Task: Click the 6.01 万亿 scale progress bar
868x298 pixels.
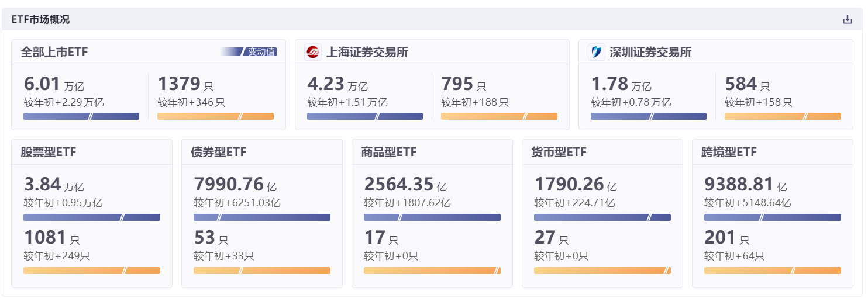Action: pyautogui.click(x=81, y=116)
